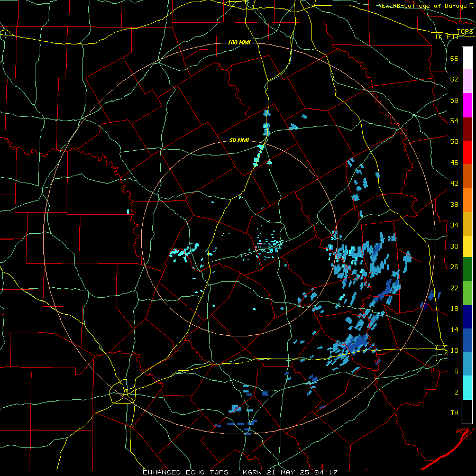
Task: Click the legend value '26'
Action: pyautogui.click(x=454, y=267)
